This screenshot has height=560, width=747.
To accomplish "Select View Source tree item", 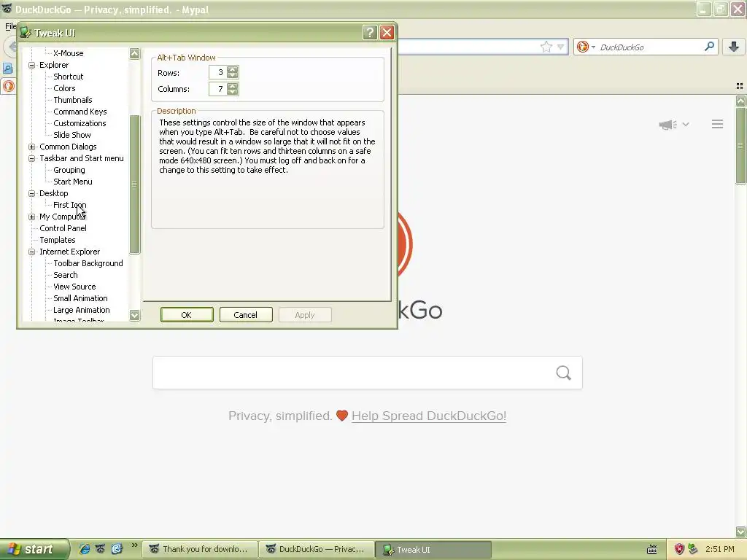I will click(74, 287).
